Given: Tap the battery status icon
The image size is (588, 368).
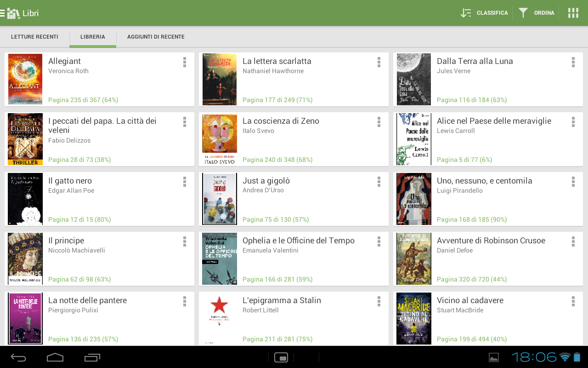Looking at the screenshot, I should pos(577,357).
